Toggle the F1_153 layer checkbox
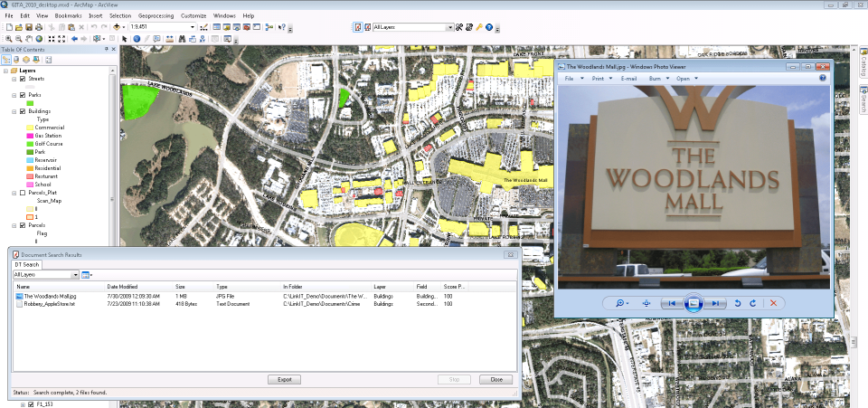The image size is (868, 408). [31, 404]
